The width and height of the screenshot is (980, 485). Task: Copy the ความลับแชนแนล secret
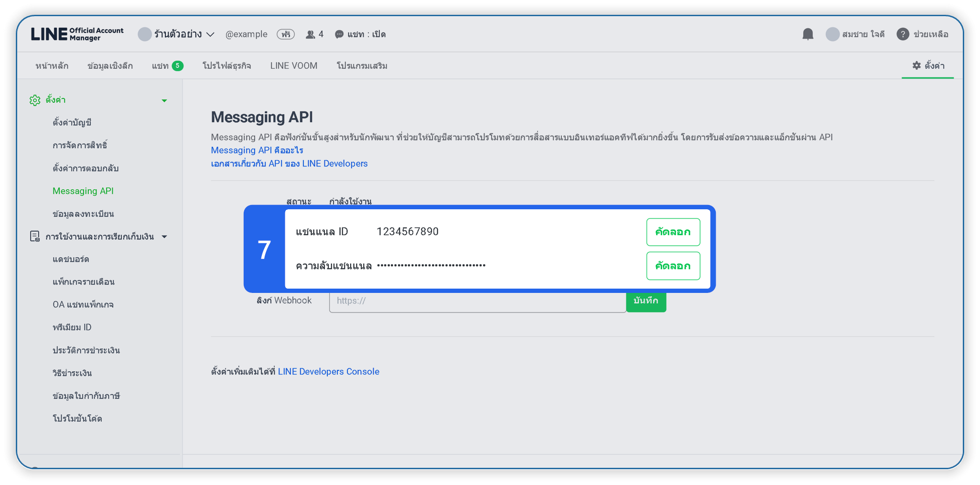pyautogui.click(x=673, y=266)
